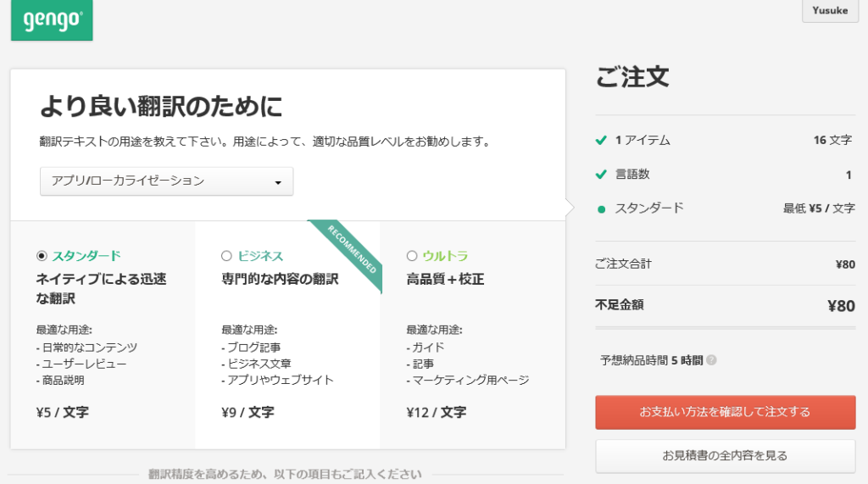The width and height of the screenshot is (868, 484).
Task: Click the ¥5 / 文字 price of Standard
Action: pos(63,413)
